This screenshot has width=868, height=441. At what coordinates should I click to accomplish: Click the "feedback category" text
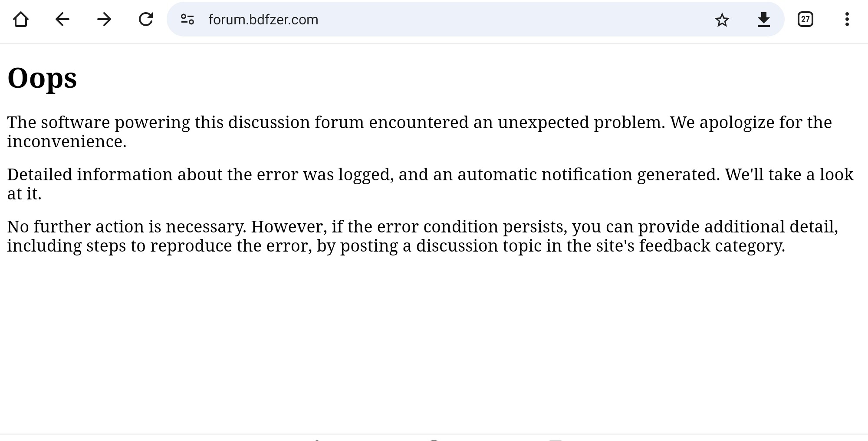(711, 246)
